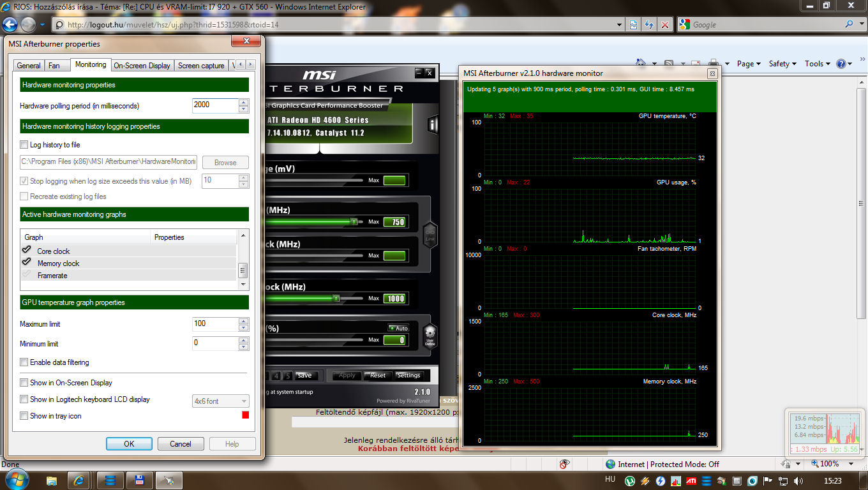Open MSI Afterburner info button
868x490 pixels.
point(433,124)
